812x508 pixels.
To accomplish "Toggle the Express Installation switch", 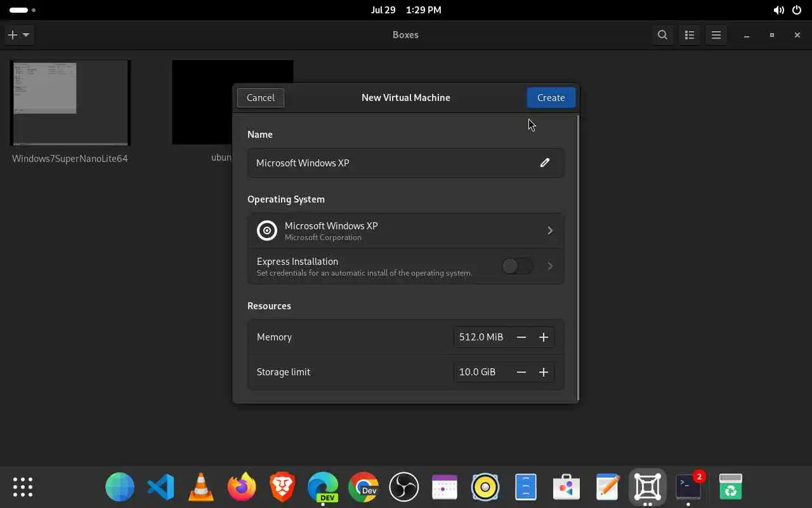I will 517,266.
